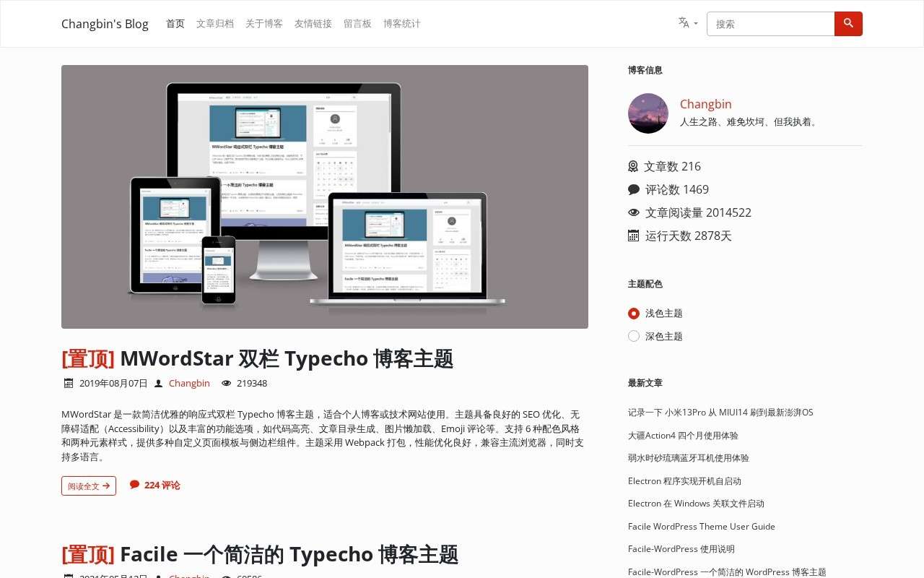The height and width of the screenshot is (578, 924).
Task: Click the calendar icon beside 运行天数
Action: click(x=634, y=236)
